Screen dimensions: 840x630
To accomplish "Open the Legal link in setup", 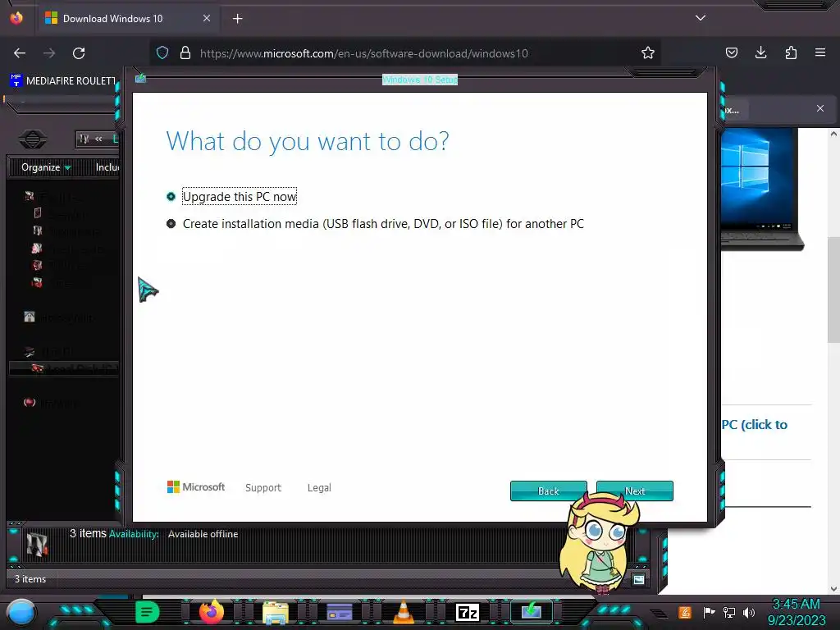I will point(319,487).
